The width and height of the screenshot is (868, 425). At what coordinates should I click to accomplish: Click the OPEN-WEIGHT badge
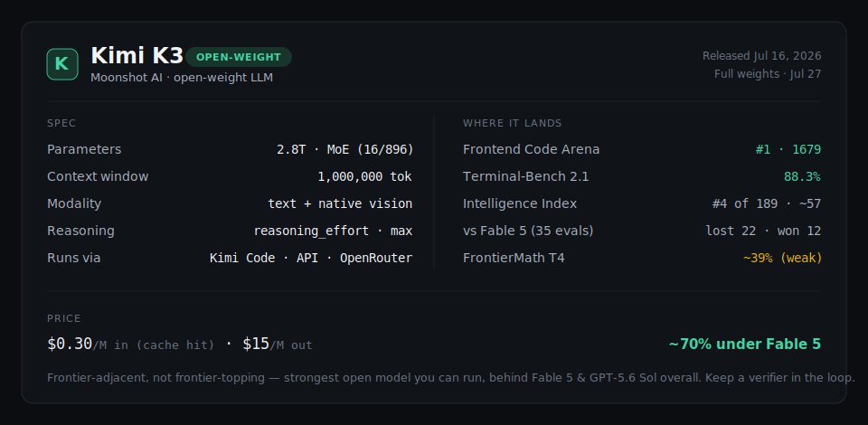click(x=239, y=57)
